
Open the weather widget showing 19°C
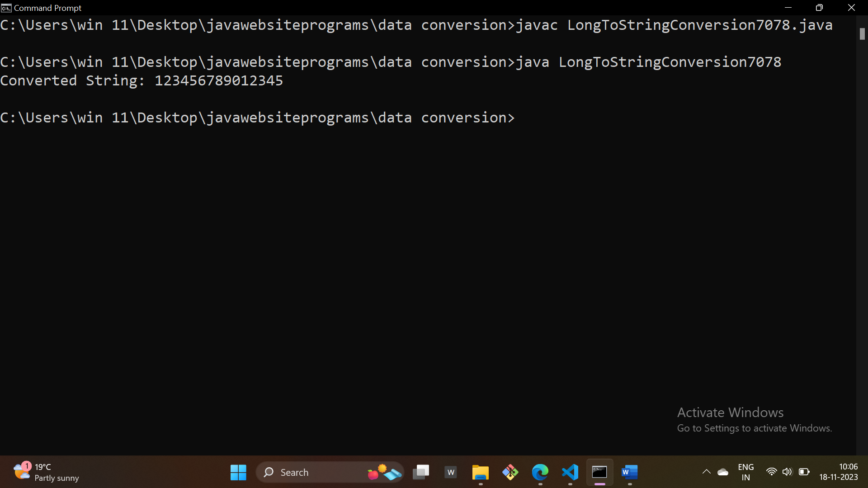coord(45,472)
